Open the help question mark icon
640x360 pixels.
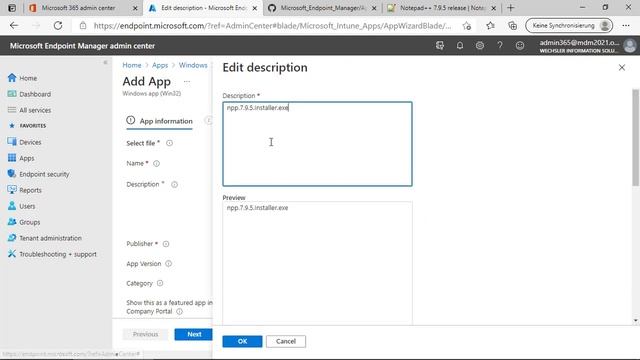[x=500, y=45]
